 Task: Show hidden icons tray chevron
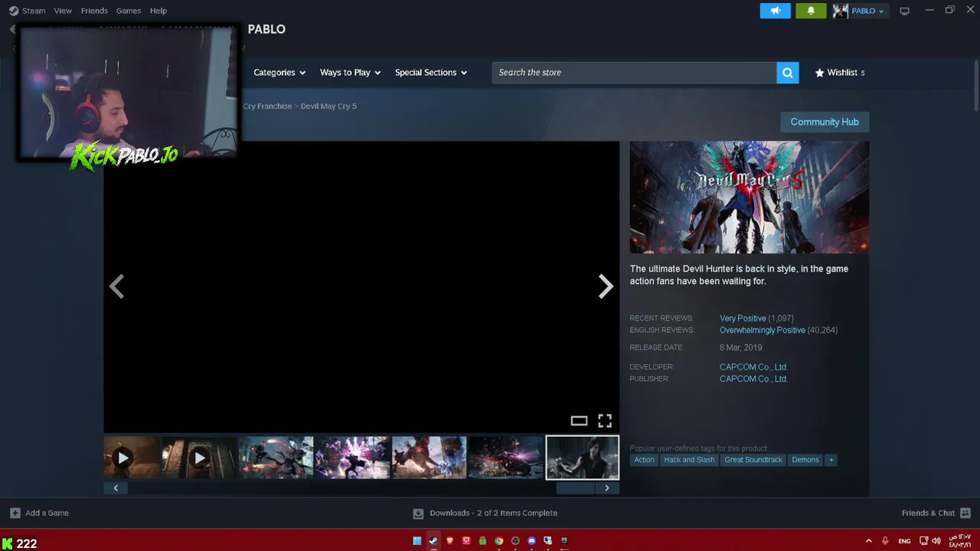(868, 541)
